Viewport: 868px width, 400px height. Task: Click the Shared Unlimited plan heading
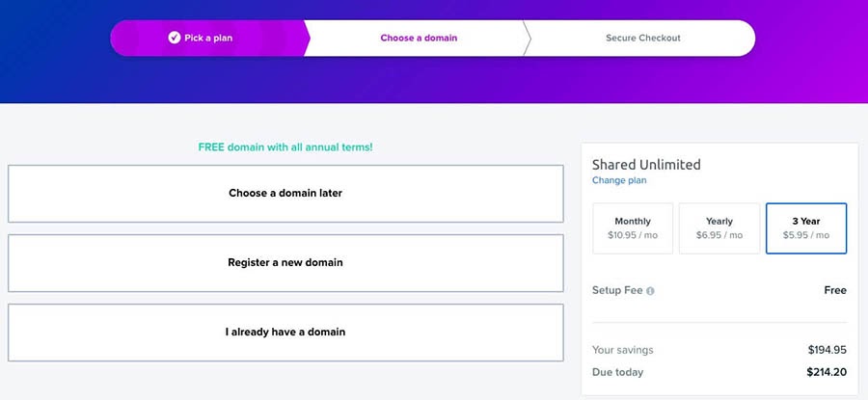pos(646,164)
